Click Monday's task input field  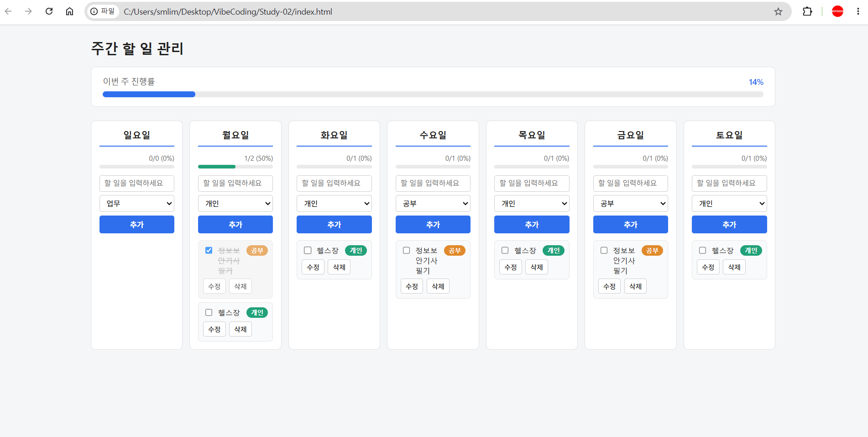click(x=235, y=183)
